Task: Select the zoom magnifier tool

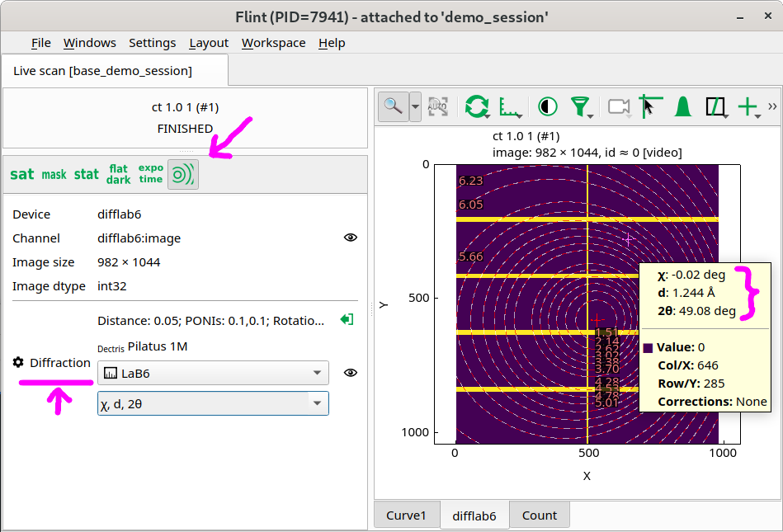Action: 394,106
